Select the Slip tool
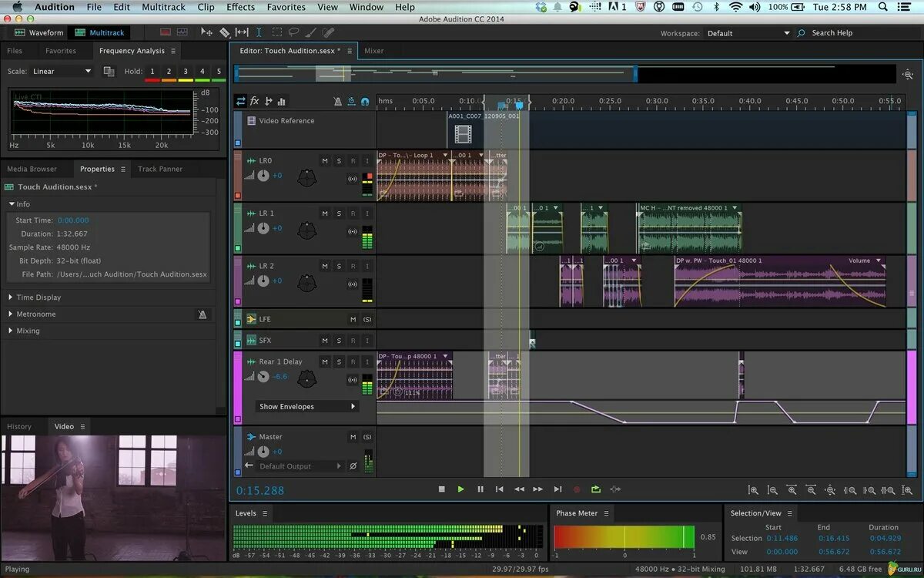This screenshot has height=578, width=924. click(242, 32)
